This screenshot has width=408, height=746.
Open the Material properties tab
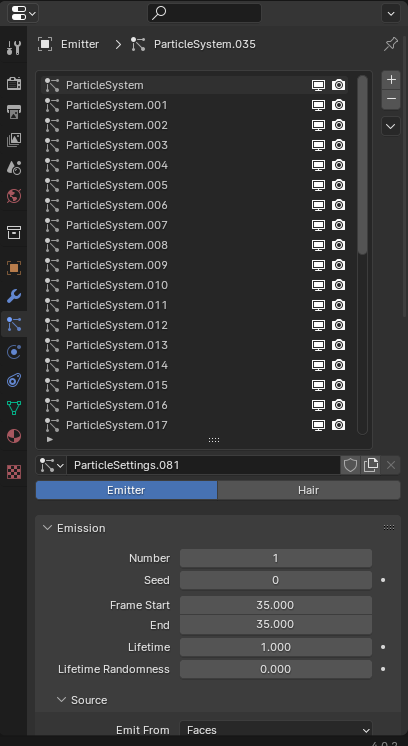14,436
